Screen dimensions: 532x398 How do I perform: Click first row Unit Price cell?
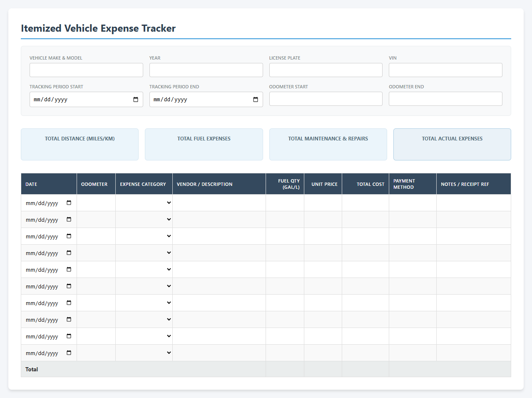[323, 203]
